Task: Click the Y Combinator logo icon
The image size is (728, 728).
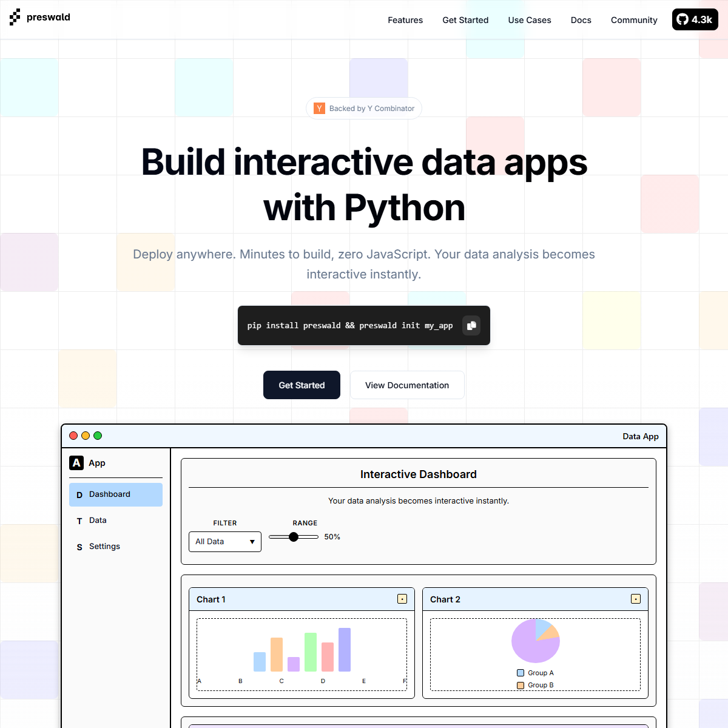Action: [x=319, y=109]
